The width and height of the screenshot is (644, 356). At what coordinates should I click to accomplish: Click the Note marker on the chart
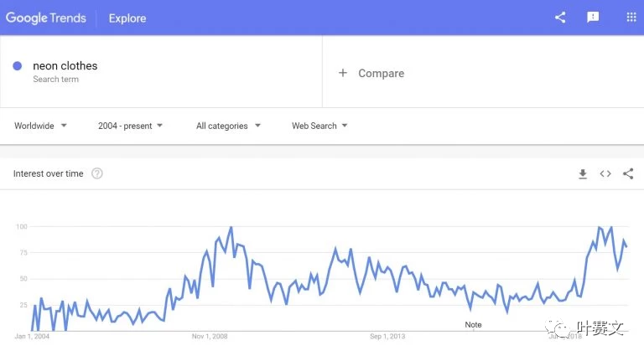(473, 324)
